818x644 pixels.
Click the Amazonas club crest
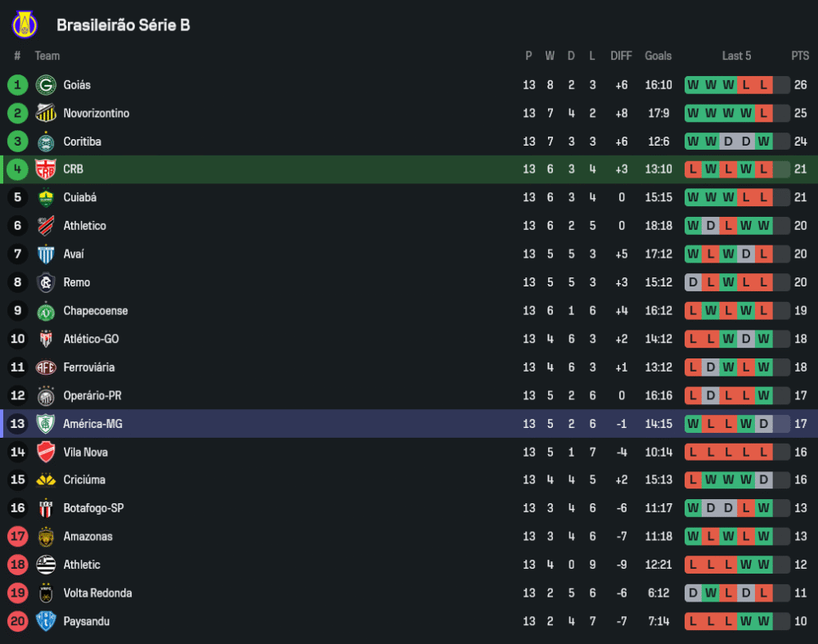click(x=46, y=537)
